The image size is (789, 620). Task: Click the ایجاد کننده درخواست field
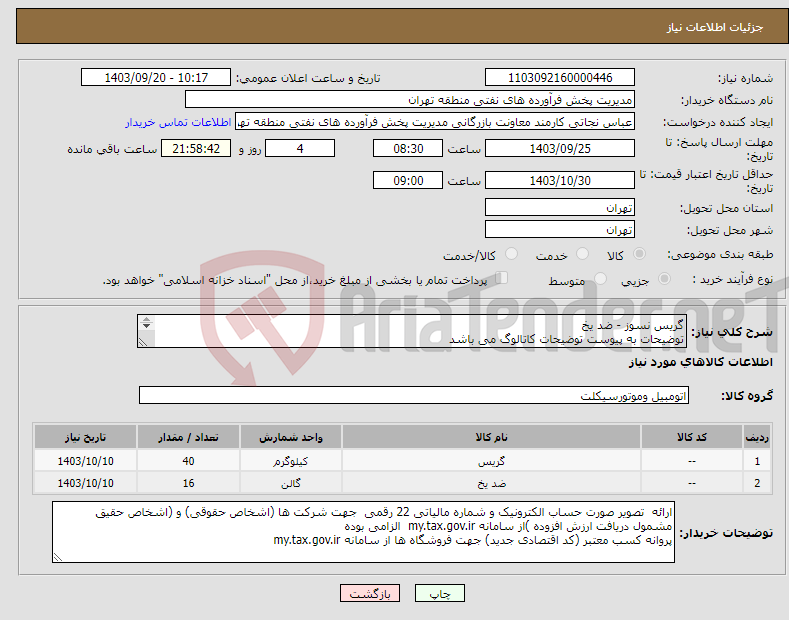coord(435,122)
